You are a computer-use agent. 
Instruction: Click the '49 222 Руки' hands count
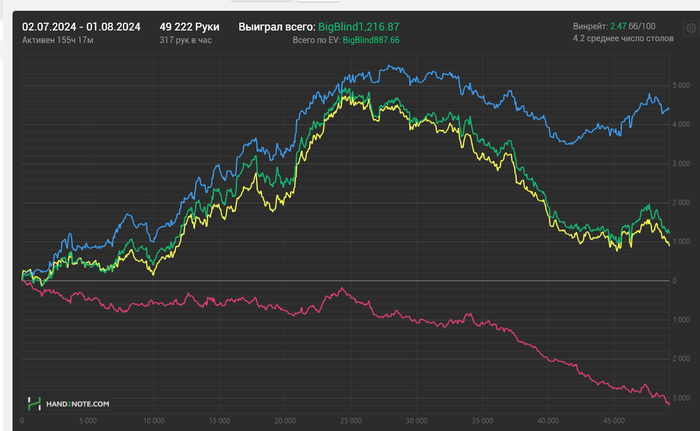[x=189, y=27]
